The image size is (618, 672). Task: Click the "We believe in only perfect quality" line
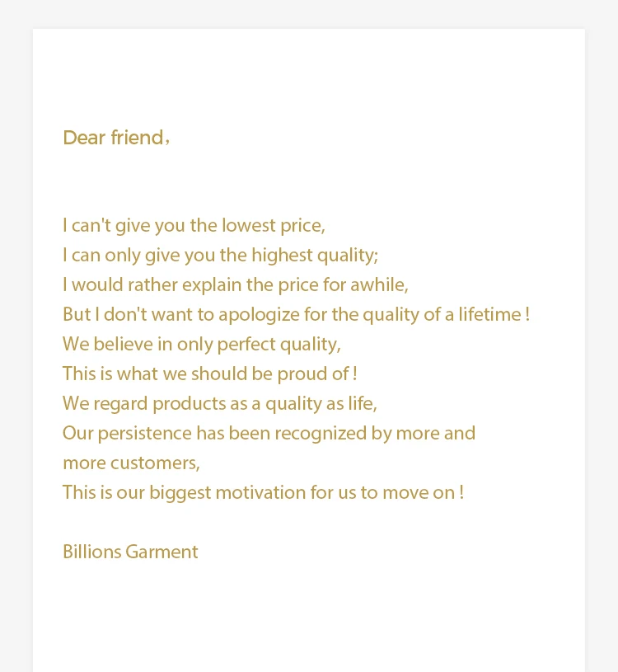(x=201, y=344)
